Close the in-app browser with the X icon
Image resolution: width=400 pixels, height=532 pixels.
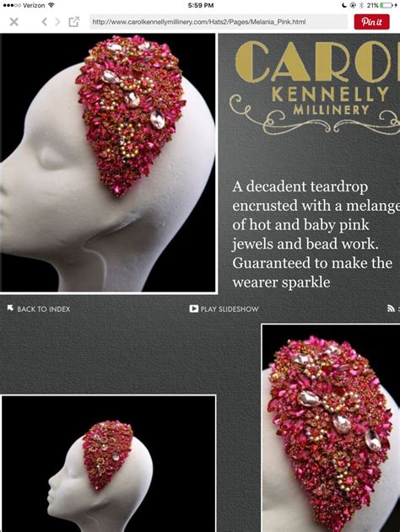coord(14,23)
